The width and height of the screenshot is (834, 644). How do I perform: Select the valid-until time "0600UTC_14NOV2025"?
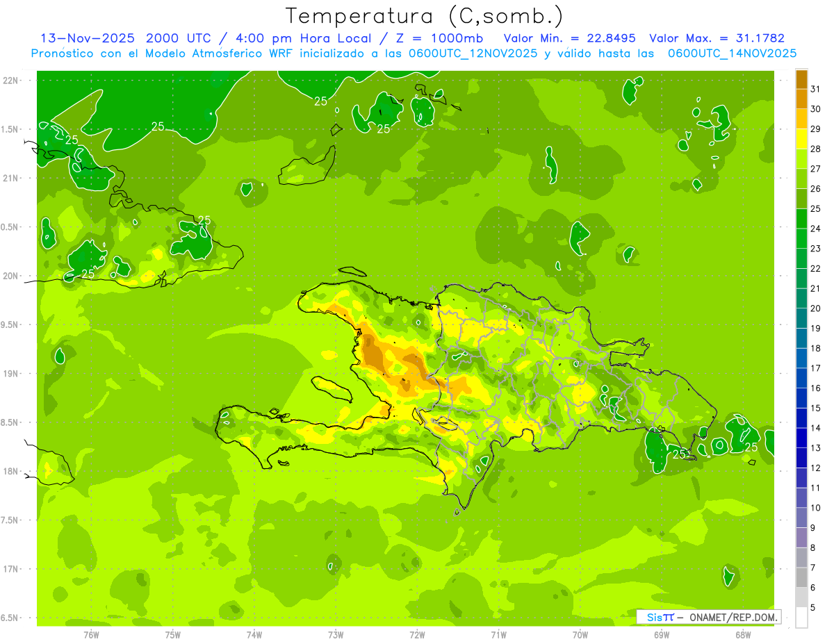click(732, 53)
